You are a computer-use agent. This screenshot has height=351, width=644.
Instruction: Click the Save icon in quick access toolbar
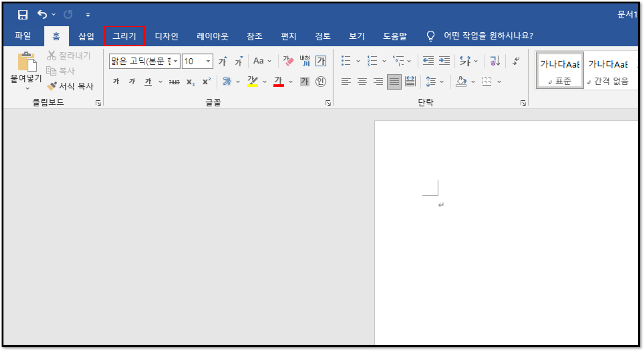point(23,15)
